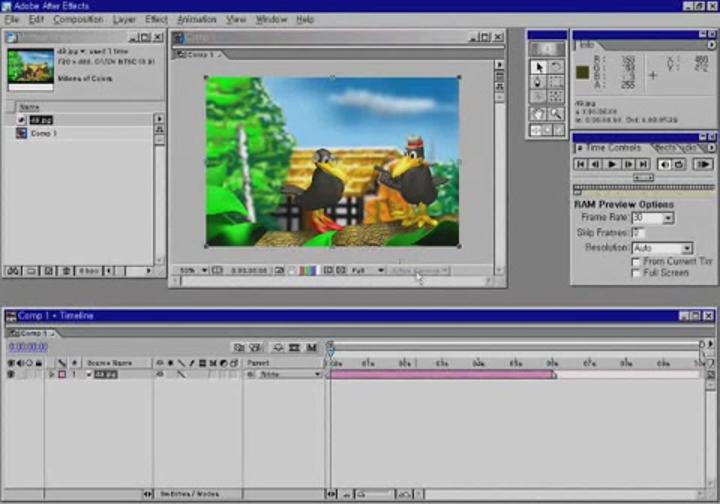Click the Info tab

click(587, 45)
